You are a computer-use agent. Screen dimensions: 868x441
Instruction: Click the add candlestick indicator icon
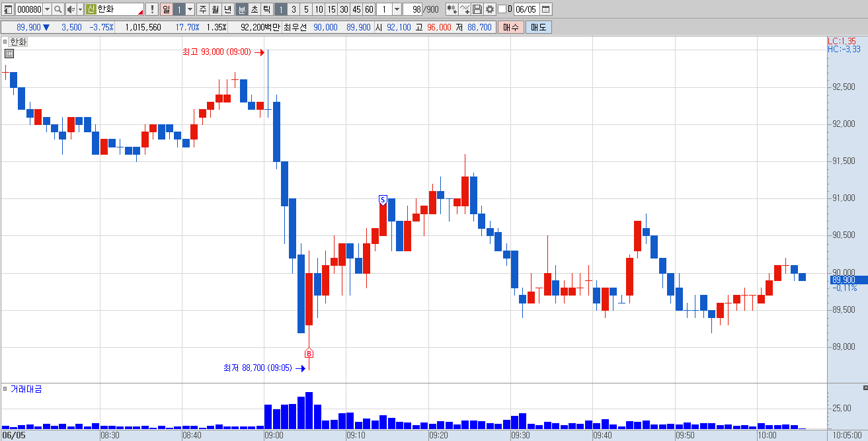(452, 9)
